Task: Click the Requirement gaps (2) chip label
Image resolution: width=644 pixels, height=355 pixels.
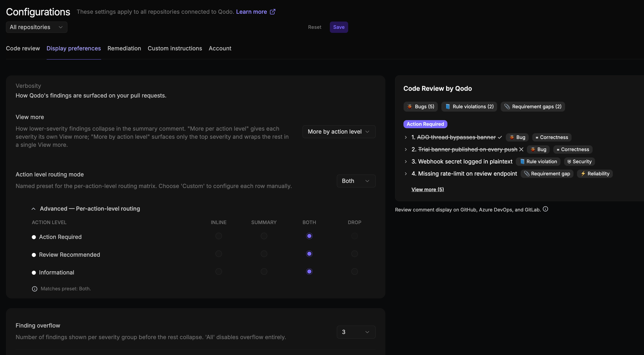Action: click(x=537, y=107)
